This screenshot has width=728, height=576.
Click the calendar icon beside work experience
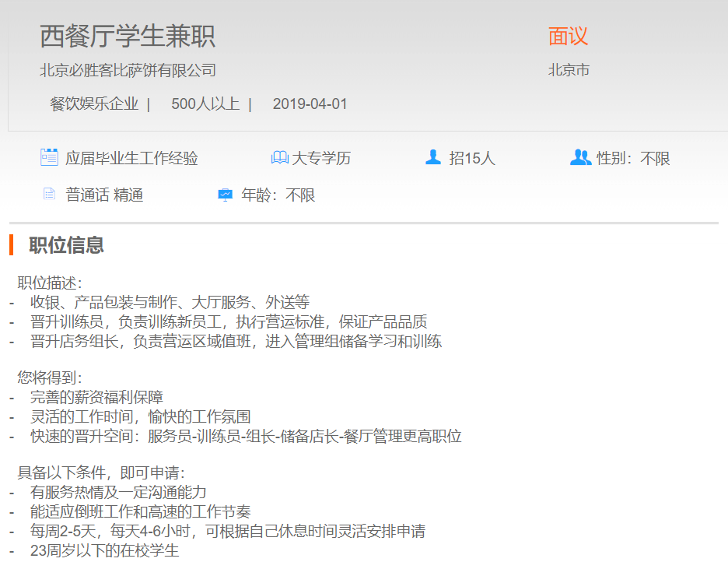click(x=50, y=157)
